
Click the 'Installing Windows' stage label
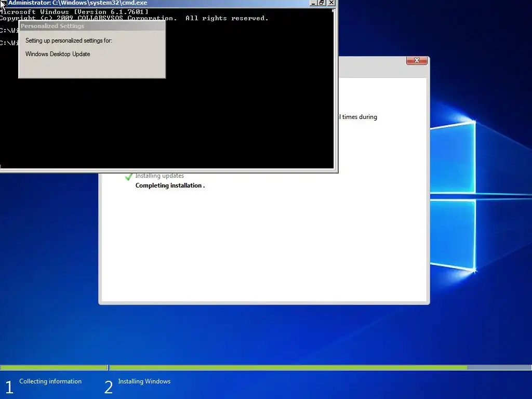coord(144,381)
